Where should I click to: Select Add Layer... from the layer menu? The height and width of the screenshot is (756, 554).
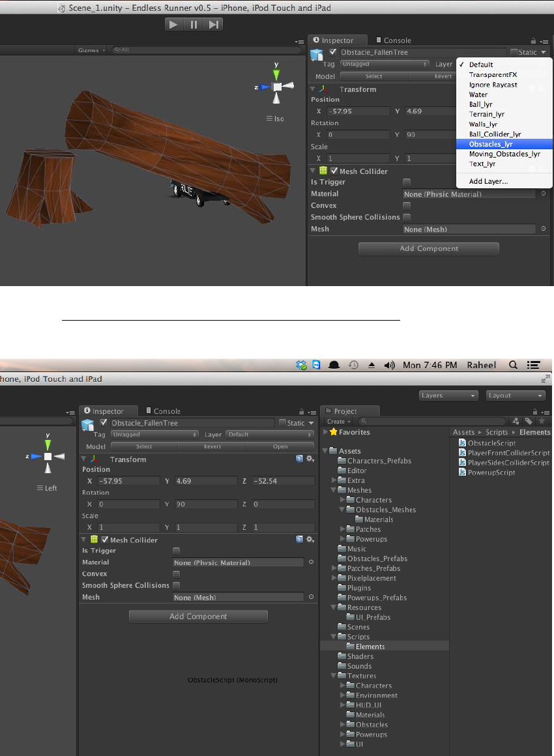(x=488, y=181)
